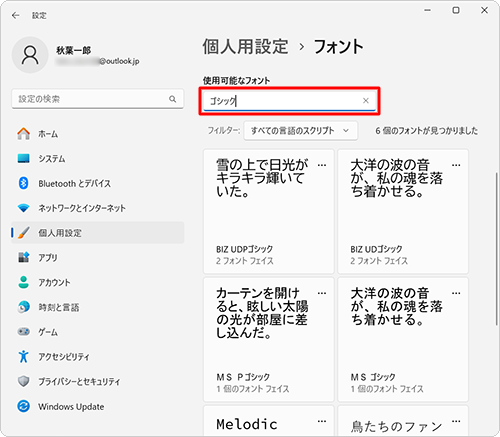Click 個人用設定 breadcrumb link
The width and height of the screenshot is (500, 437).
pos(245,46)
